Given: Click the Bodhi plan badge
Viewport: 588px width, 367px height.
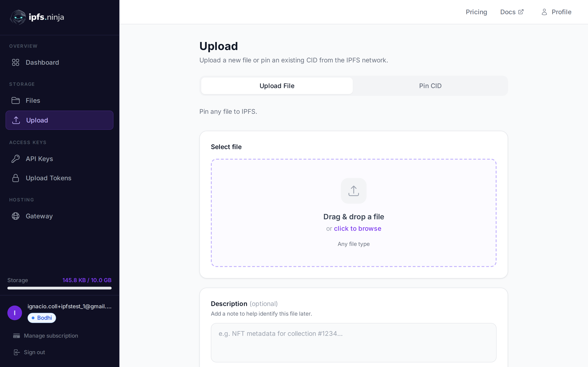Looking at the screenshot, I should [x=42, y=318].
